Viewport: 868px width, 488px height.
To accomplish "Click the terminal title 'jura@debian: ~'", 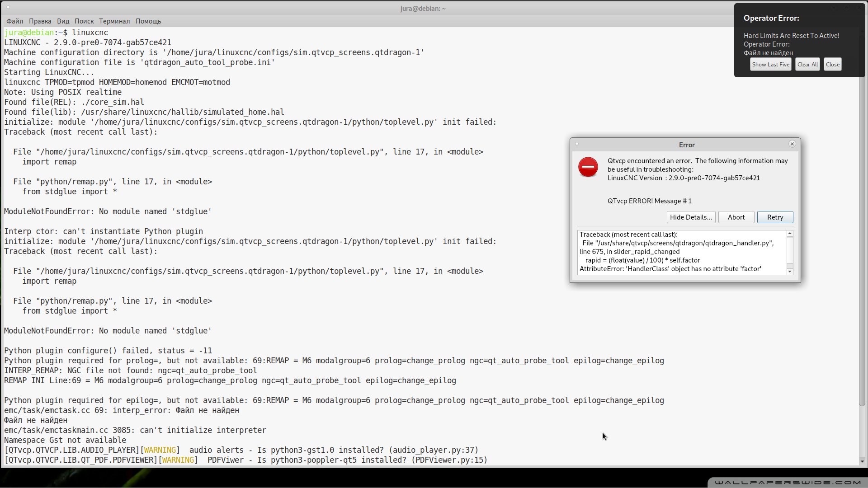I will click(x=423, y=9).
